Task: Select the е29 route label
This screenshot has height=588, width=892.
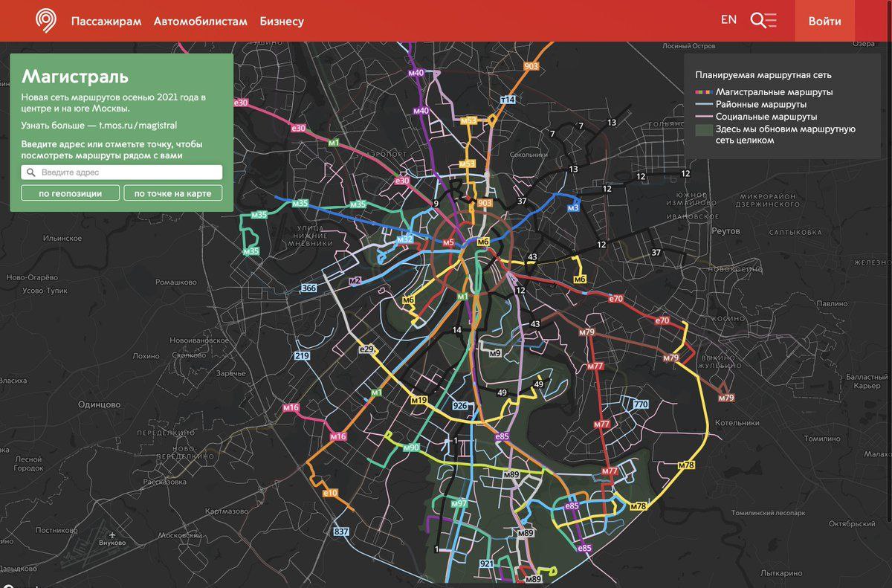Action: [366, 349]
